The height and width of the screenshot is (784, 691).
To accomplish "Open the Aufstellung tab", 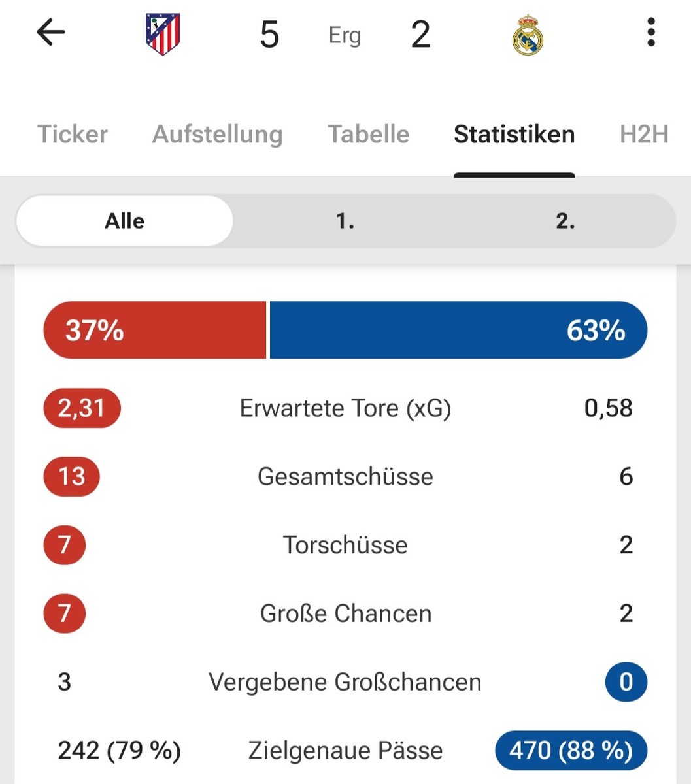I will tap(218, 135).
